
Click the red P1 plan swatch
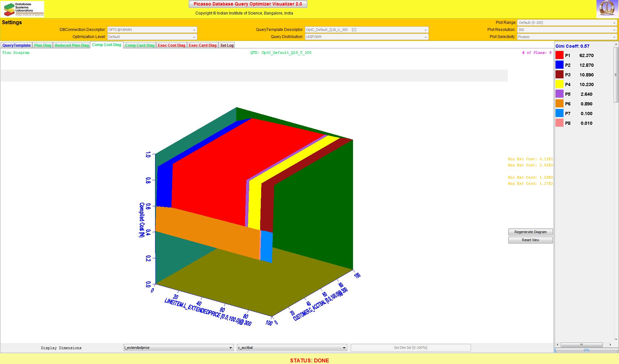(x=559, y=55)
